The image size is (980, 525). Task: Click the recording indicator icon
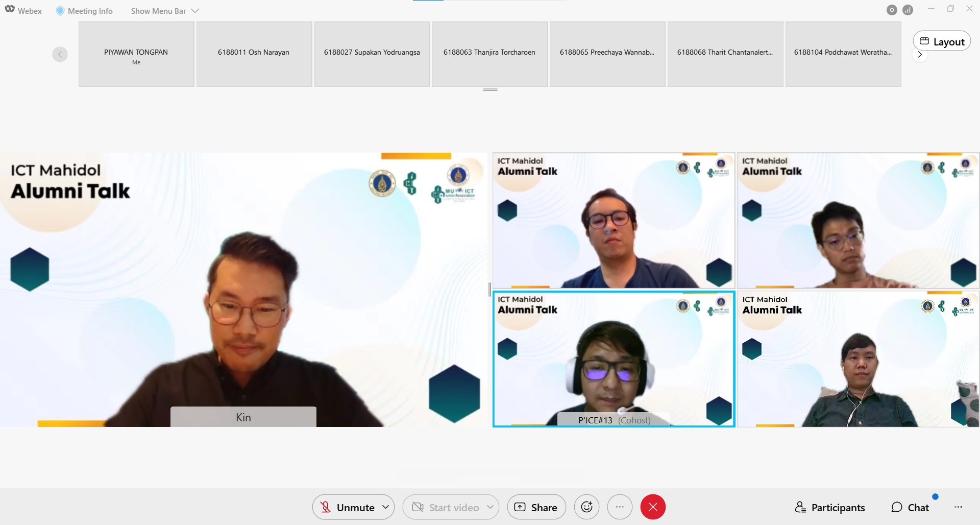click(892, 10)
